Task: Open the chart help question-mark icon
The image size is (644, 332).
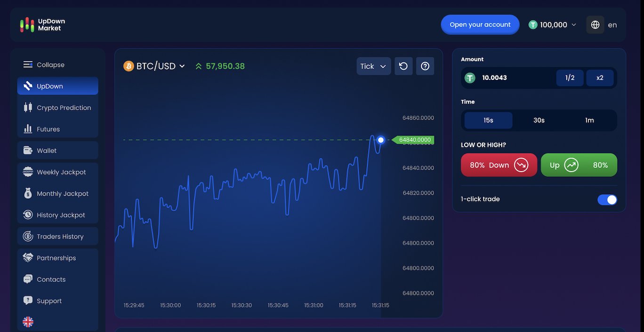Action: 425,66
